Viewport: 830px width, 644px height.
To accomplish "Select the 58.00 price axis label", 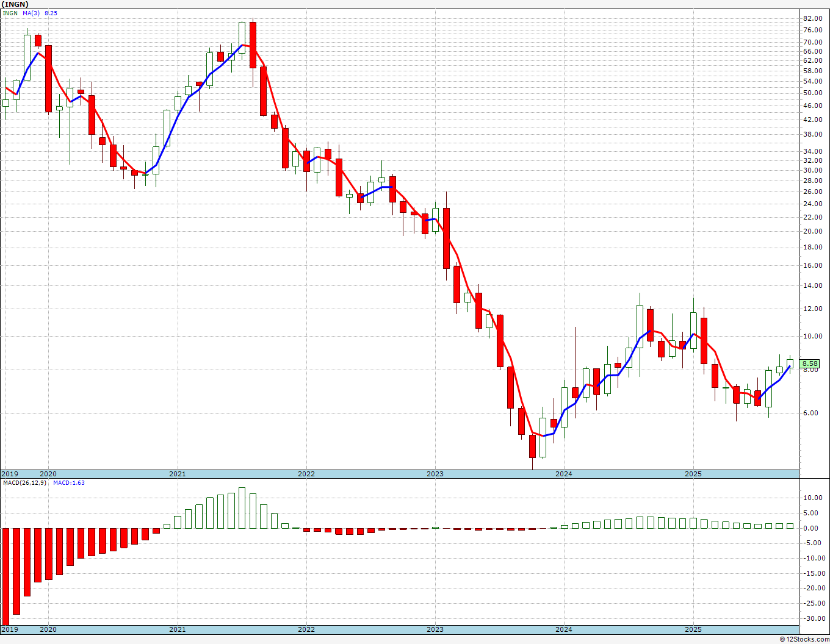I will 812,71.
